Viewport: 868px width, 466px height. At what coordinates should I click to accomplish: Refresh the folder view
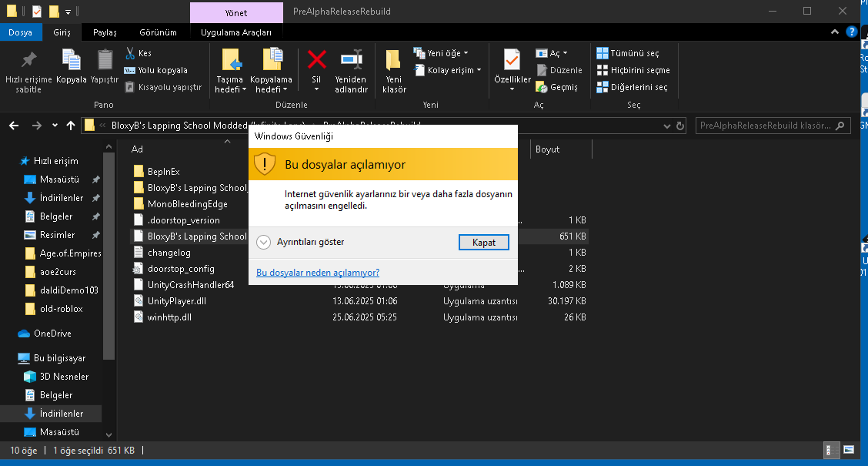tap(680, 126)
